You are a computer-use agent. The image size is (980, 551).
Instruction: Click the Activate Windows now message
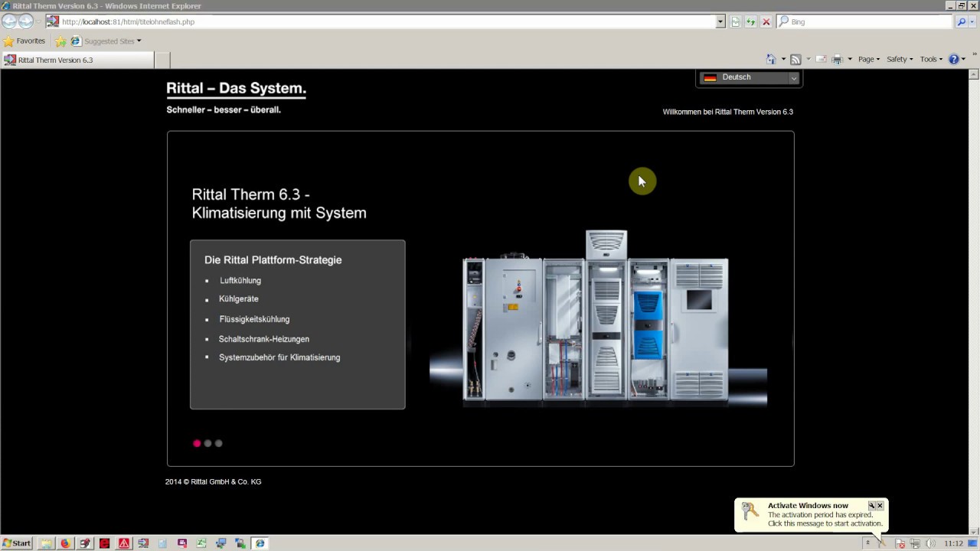pyautogui.click(x=812, y=514)
